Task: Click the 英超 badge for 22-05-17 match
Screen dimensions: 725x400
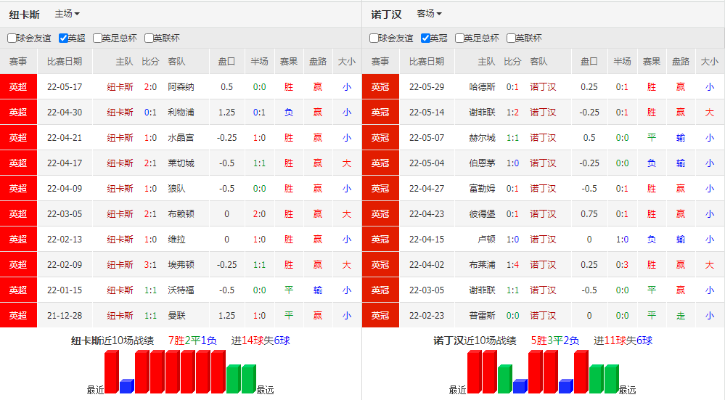Action: coord(18,87)
